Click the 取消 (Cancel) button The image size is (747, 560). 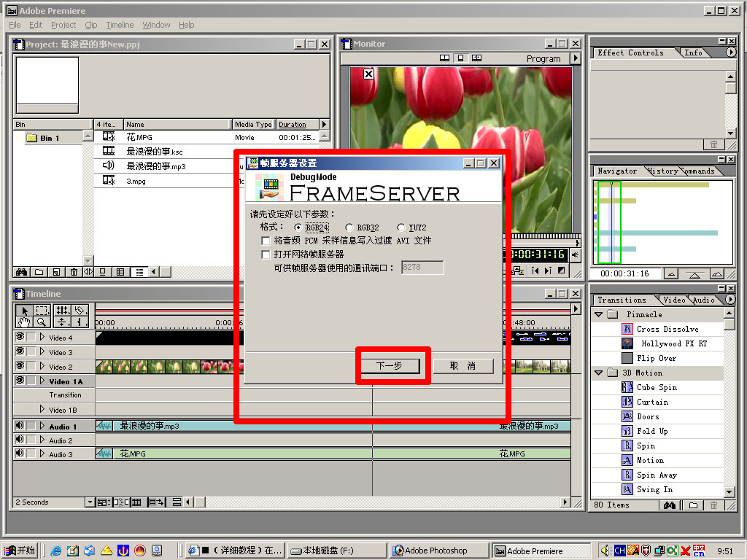463,366
